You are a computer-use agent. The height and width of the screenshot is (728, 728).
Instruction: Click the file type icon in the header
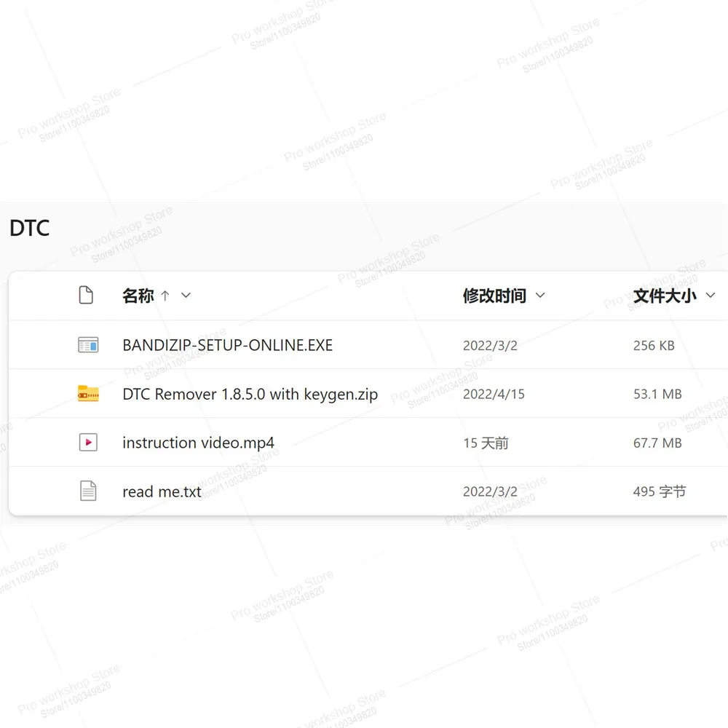pos(86,295)
